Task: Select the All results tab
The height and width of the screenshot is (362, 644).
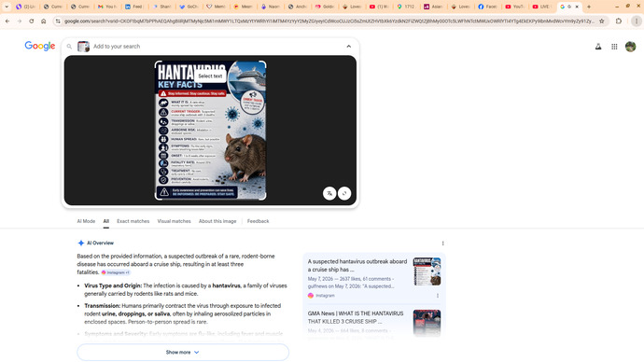Action: point(106,221)
